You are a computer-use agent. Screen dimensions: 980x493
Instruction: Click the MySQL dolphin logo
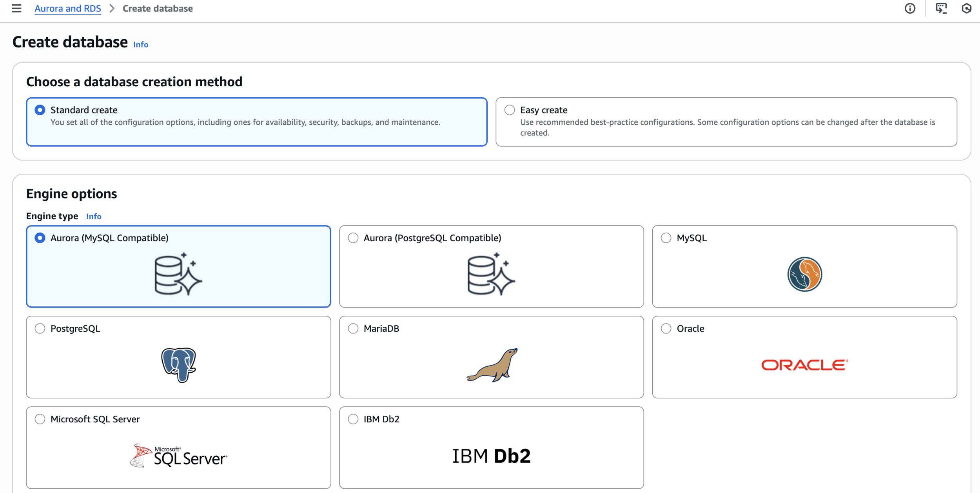804,274
